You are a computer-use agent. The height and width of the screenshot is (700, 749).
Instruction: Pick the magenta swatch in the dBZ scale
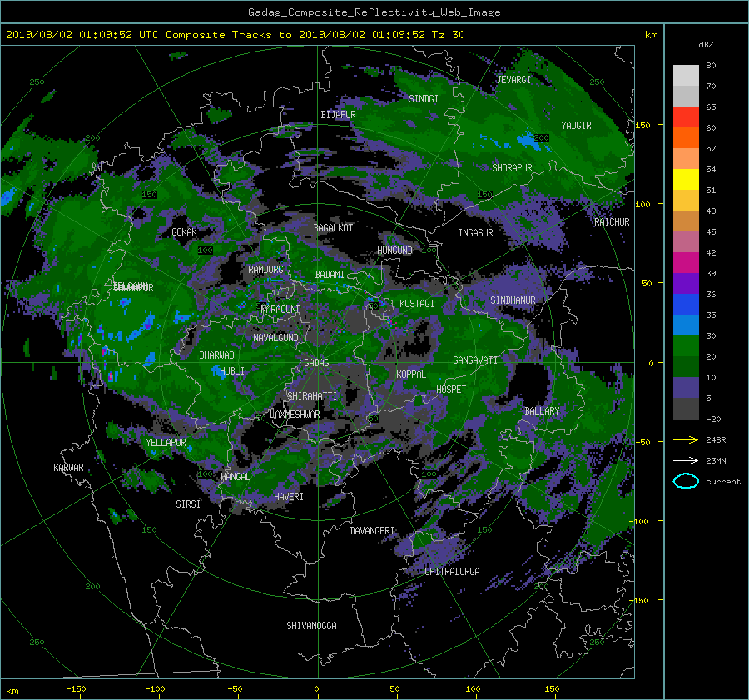686,262
